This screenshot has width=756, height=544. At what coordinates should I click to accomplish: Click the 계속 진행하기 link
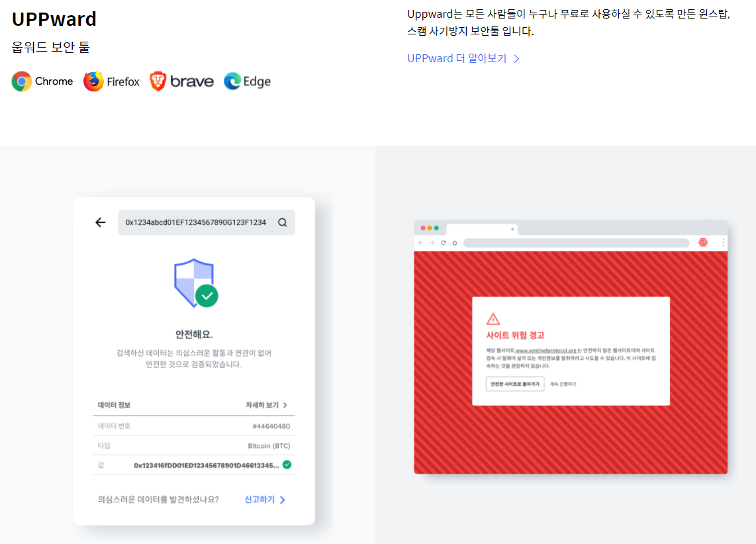pos(563,384)
